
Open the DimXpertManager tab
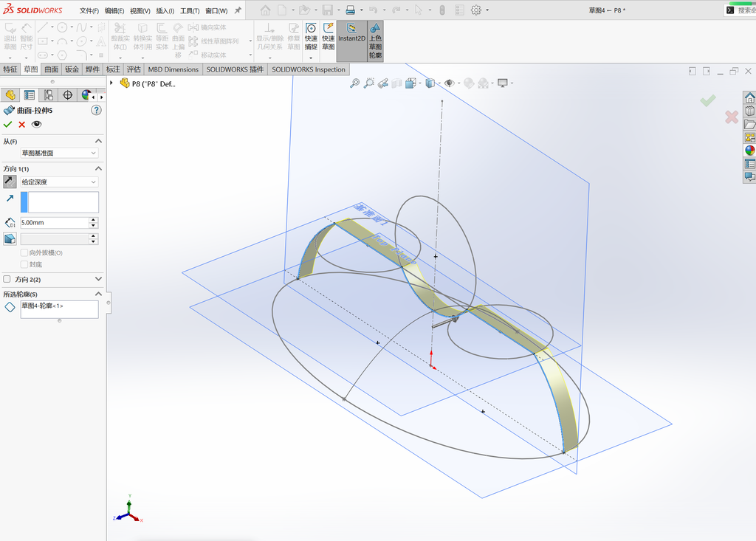pos(67,95)
